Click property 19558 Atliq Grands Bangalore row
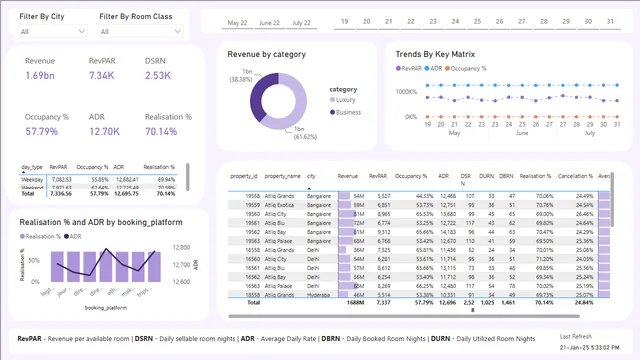The width and height of the screenshot is (640, 360). point(419,196)
